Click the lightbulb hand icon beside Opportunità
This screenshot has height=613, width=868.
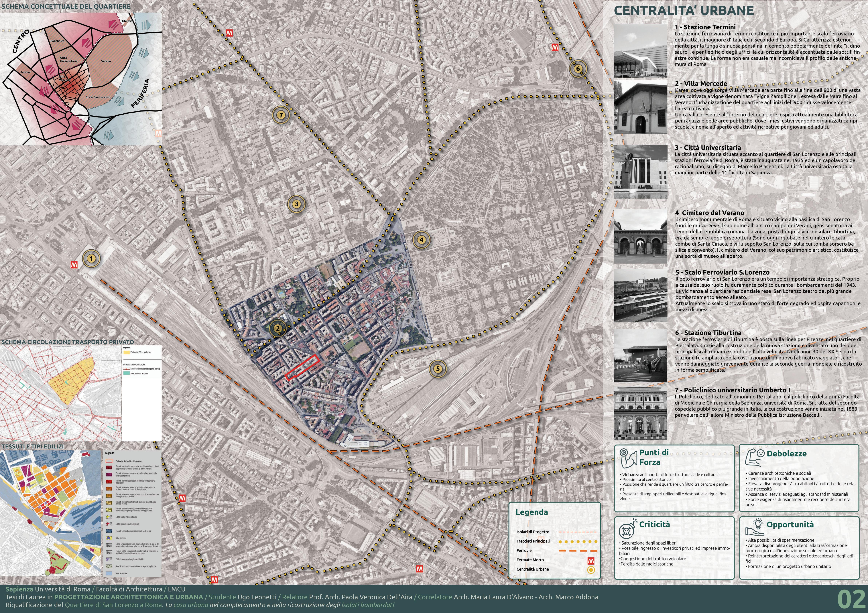(755, 527)
